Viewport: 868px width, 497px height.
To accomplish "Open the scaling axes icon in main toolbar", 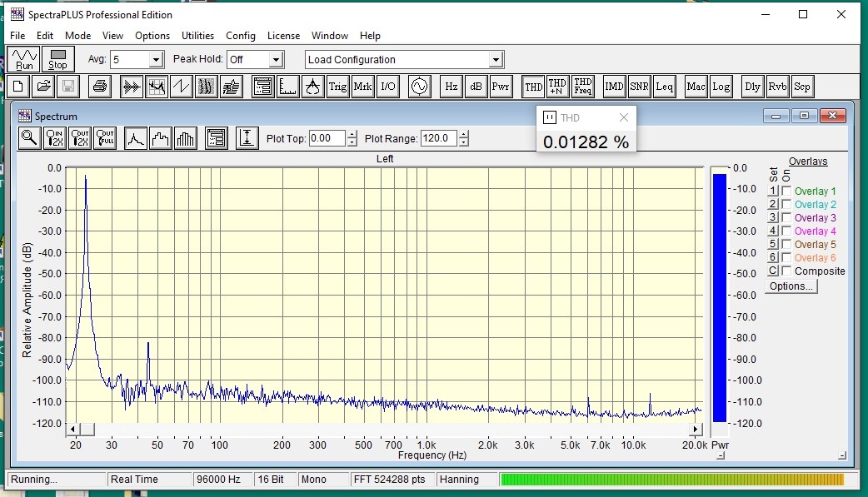I will point(288,87).
